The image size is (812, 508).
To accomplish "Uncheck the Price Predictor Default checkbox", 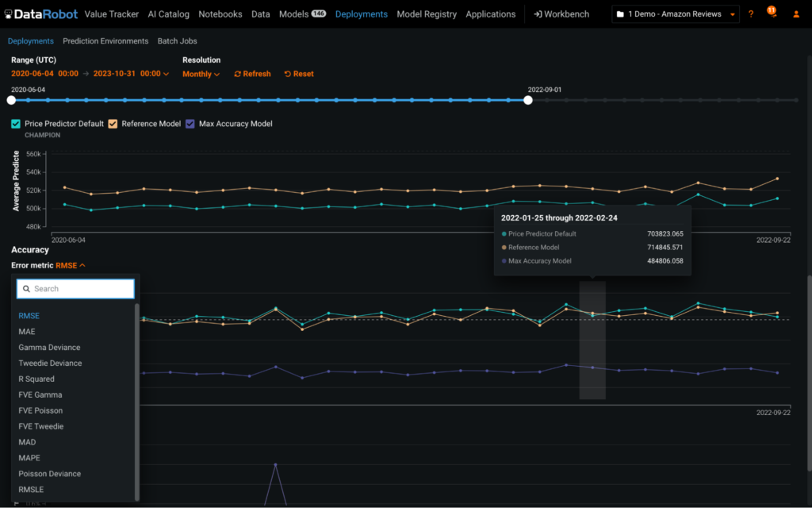I will (16, 124).
